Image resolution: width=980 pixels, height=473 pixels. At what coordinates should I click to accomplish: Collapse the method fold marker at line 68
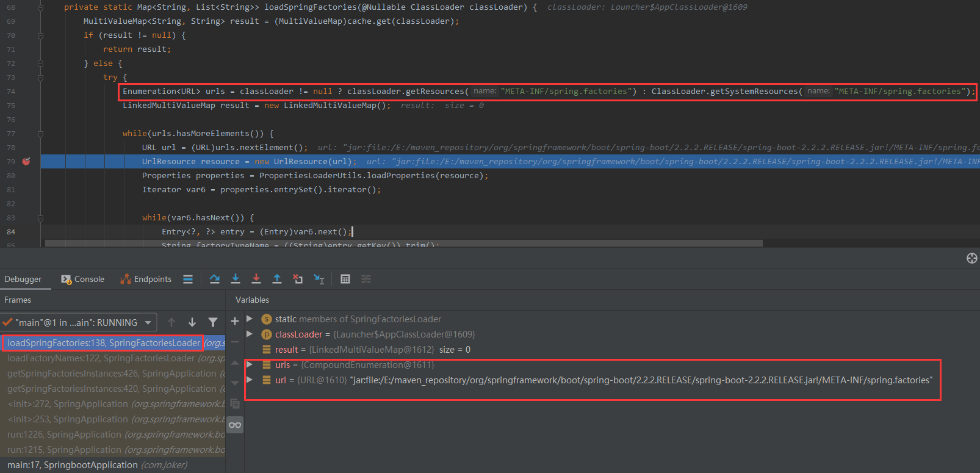pyautogui.click(x=41, y=7)
